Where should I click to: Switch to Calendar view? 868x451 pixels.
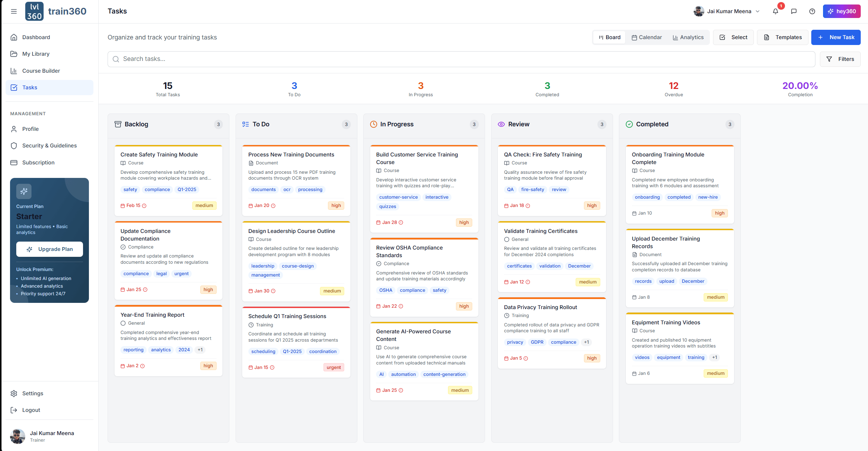pyautogui.click(x=646, y=37)
